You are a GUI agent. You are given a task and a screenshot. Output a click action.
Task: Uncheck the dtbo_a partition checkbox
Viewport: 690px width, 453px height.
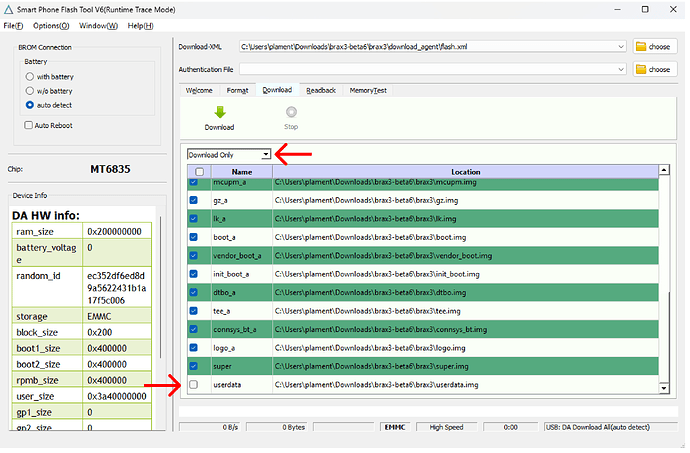[194, 293]
